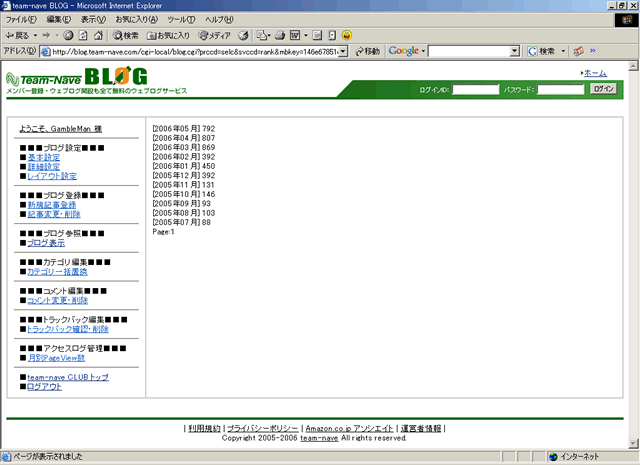The height and width of the screenshot is (465, 640).
Task: Click the Stop loading toolbar icon
Action: (x=66, y=35)
